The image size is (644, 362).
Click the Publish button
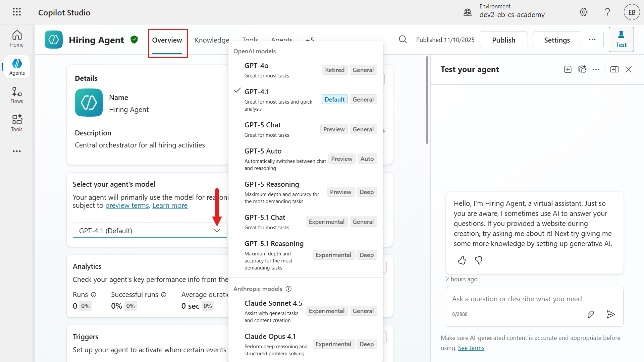pyautogui.click(x=503, y=40)
